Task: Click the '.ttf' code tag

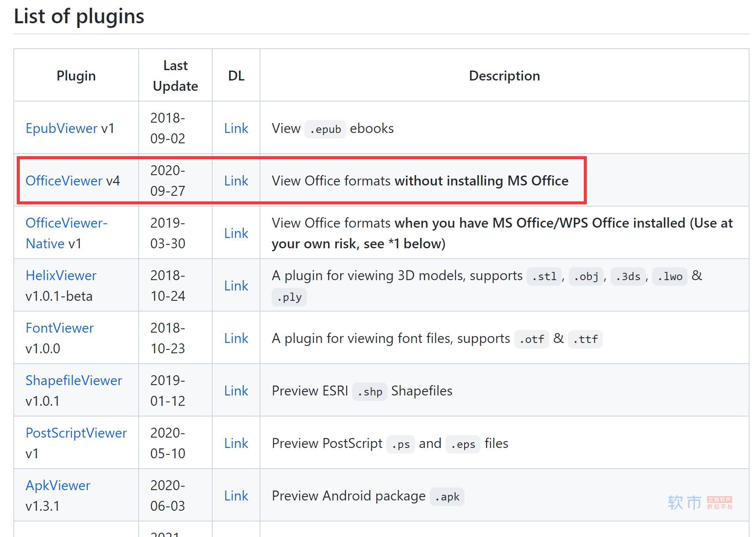Action: [x=585, y=339]
